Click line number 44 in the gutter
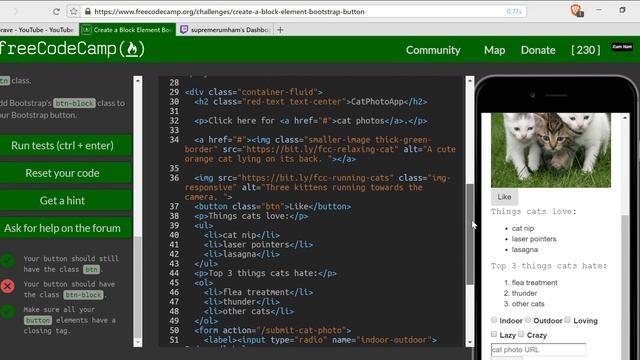 [174, 273]
